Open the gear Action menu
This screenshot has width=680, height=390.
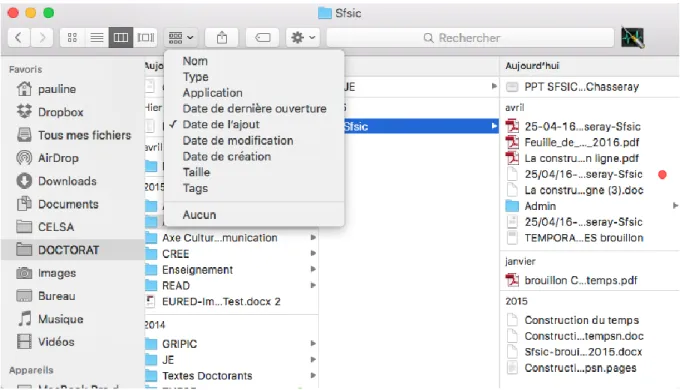[x=303, y=38]
